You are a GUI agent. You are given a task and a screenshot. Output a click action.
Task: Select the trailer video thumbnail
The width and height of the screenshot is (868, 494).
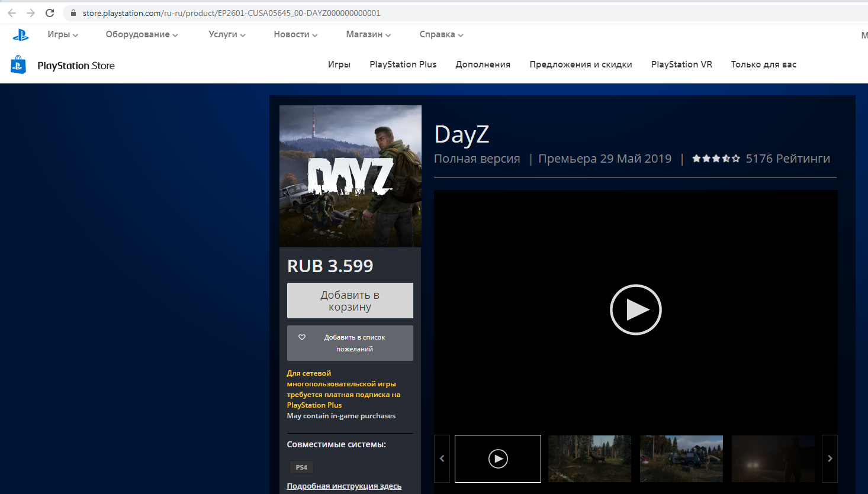[498, 459]
